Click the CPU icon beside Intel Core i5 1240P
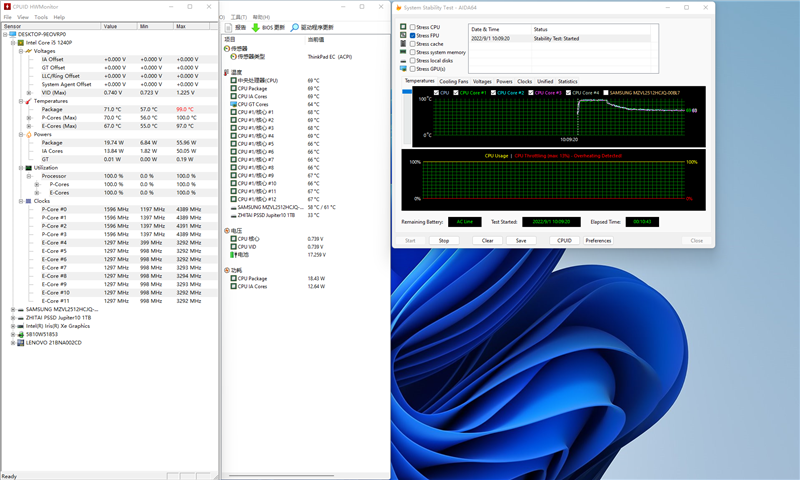 (x=21, y=43)
